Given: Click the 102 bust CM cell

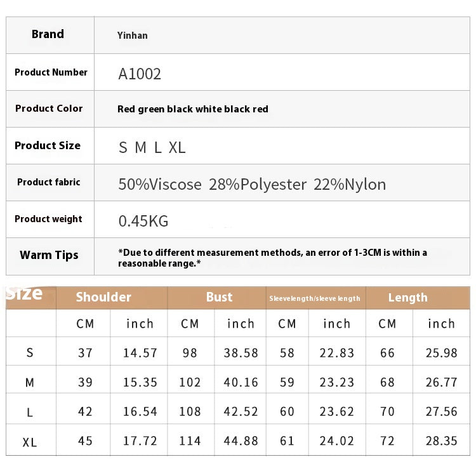Looking at the screenshot, I should pos(190,383).
